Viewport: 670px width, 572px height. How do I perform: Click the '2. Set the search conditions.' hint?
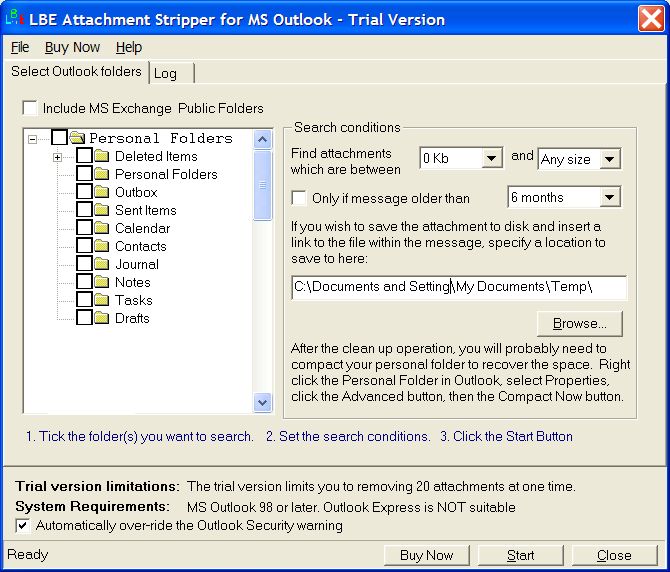click(x=348, y=436)
